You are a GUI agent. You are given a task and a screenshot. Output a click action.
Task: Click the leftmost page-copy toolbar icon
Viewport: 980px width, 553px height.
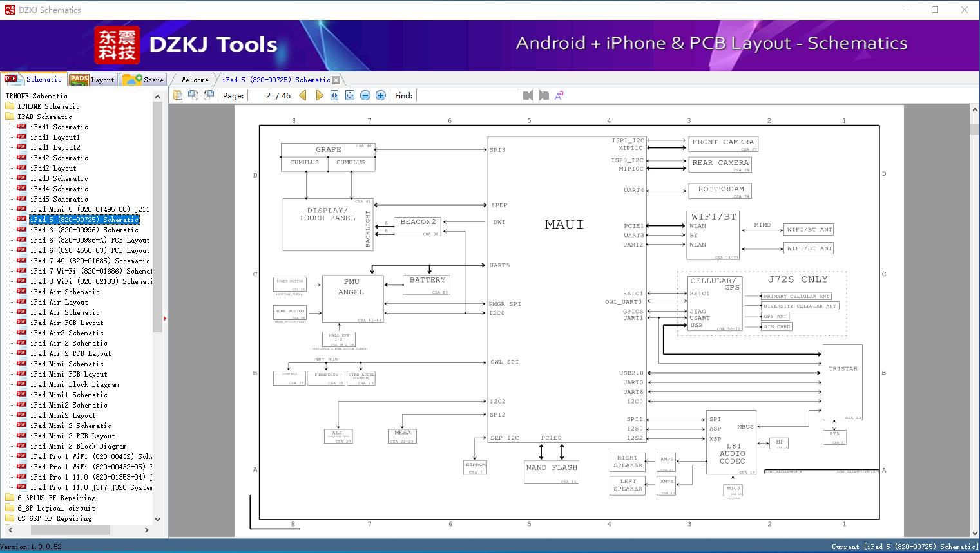178,95
